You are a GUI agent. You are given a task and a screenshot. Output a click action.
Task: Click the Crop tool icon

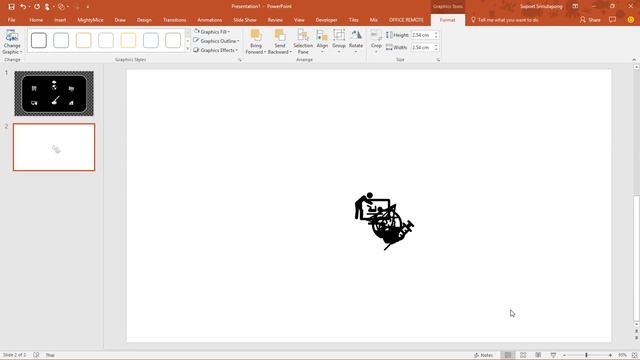pyautogui.click(x=376, y=36)
